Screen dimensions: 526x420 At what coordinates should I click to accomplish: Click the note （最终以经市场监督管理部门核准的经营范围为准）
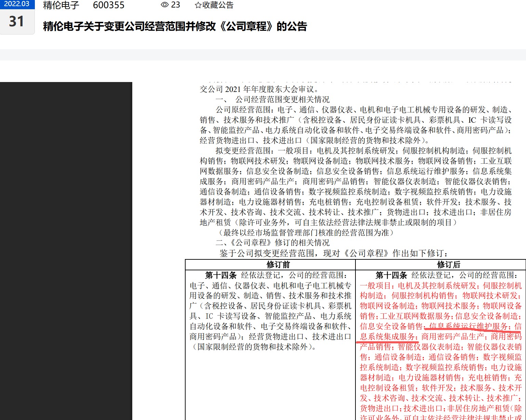pyautogui.click(x=306, y=233)
